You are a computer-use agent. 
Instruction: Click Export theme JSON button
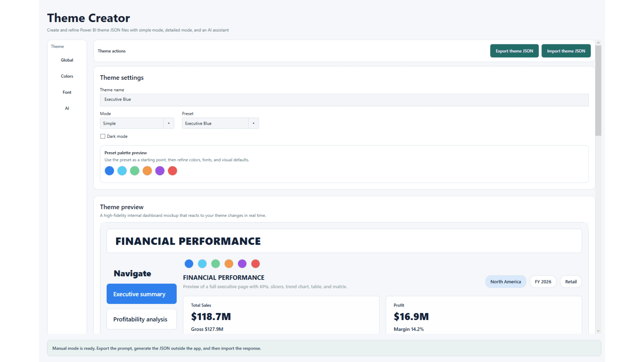(514, 51)
